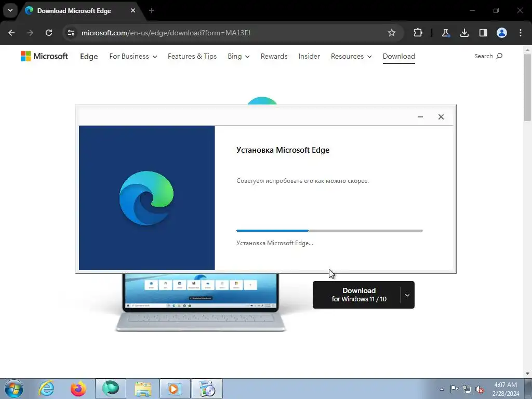Click the muted volume tray icon
The width and height of the screenshot is (532, 399).
(x=480, y=389)
